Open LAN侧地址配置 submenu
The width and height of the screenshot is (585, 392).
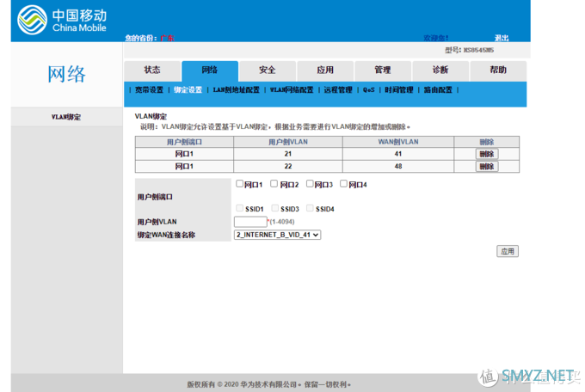237,90
